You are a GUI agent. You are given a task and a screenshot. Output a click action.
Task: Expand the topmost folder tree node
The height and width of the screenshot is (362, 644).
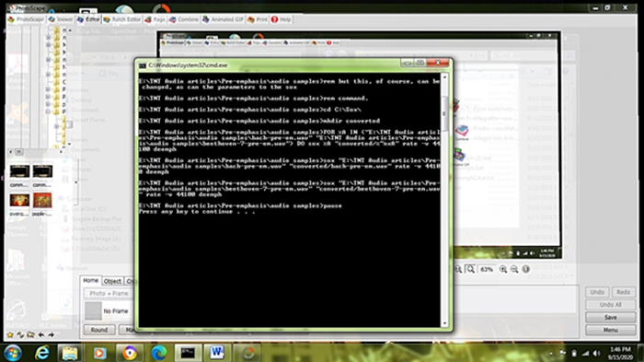pyautogui.click(x=49, y=37)
